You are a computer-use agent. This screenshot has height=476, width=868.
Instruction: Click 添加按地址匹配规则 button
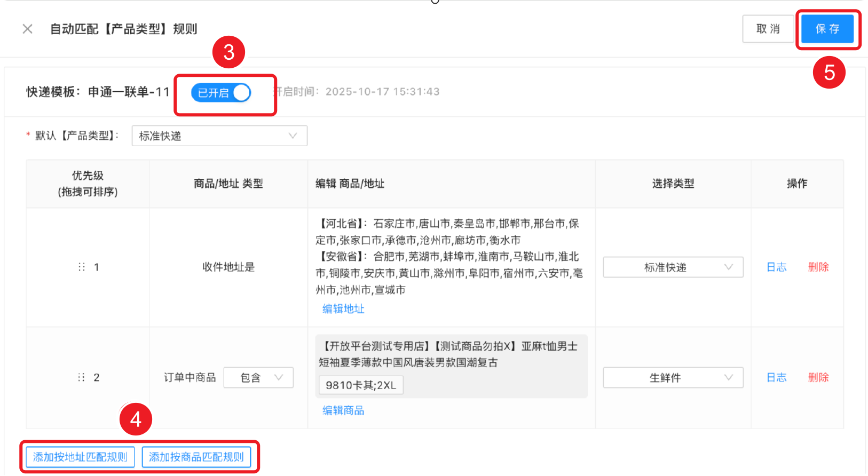[x=80, y=457]
